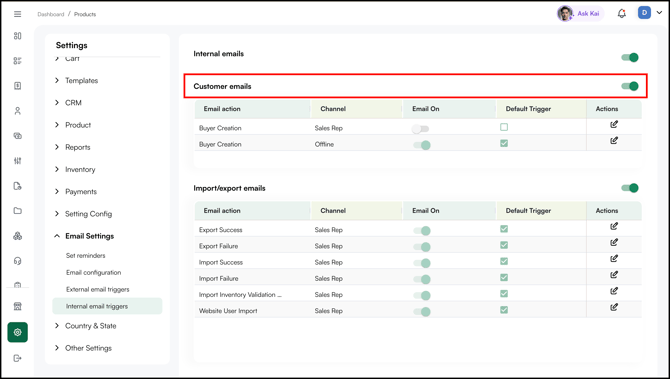This screenshot has width=670, height=379.
Task: Toggle the Internal emails switch
Action: pyautogui.click(x=630, y=57)
